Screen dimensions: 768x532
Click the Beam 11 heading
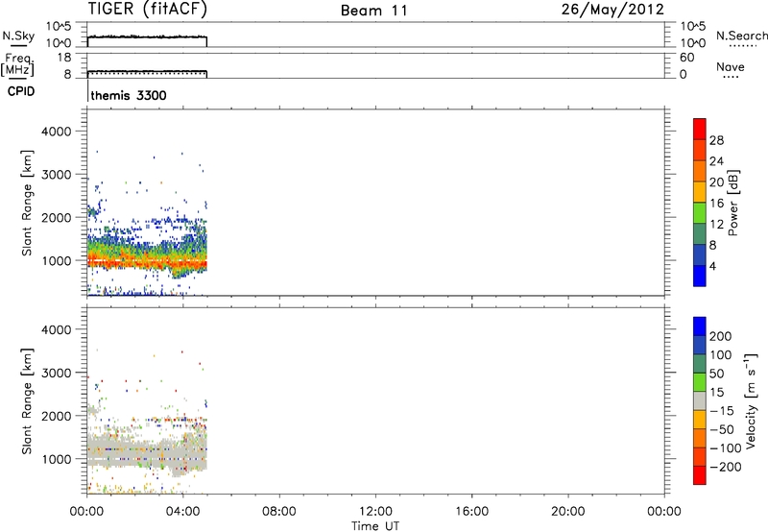click(374, 11)
